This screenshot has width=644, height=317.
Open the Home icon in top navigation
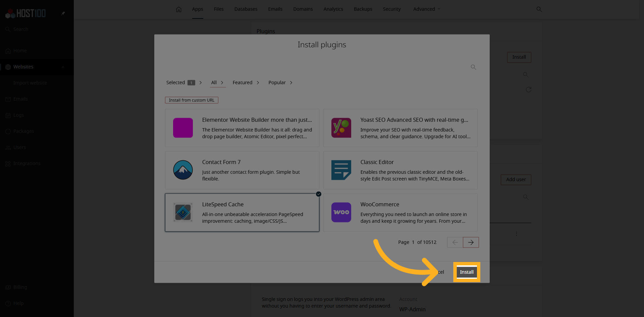[x=179, y=9]
